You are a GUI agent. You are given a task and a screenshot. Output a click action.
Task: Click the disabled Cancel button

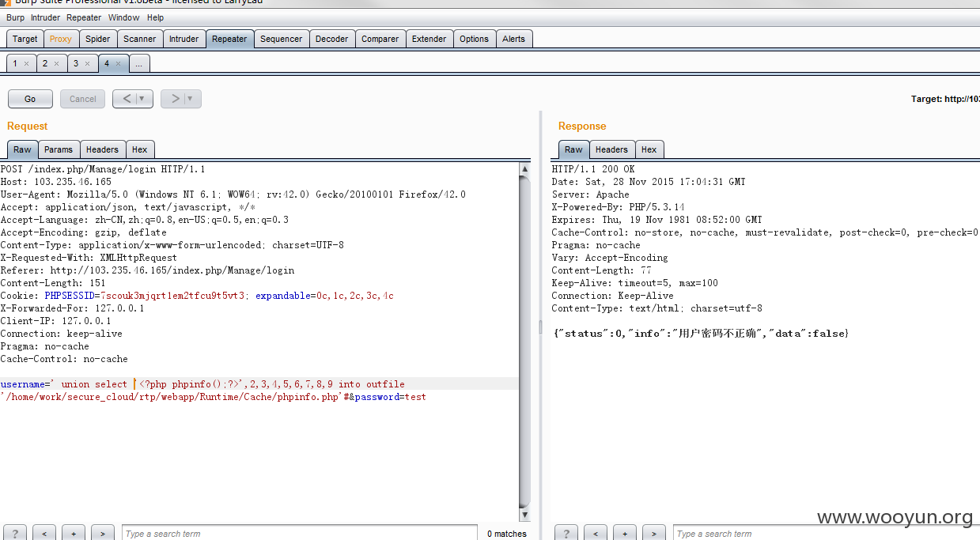coord(82,99)
